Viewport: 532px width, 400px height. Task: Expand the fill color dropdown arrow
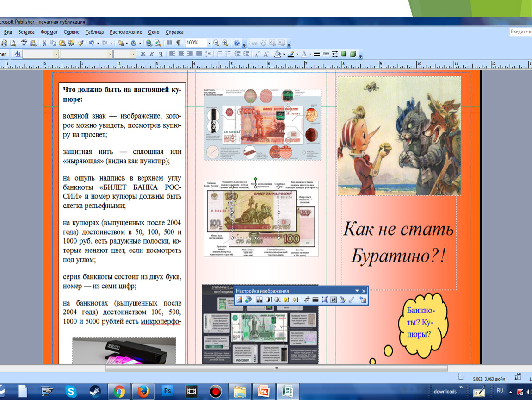pyautogui.click(x=284, y=54)
